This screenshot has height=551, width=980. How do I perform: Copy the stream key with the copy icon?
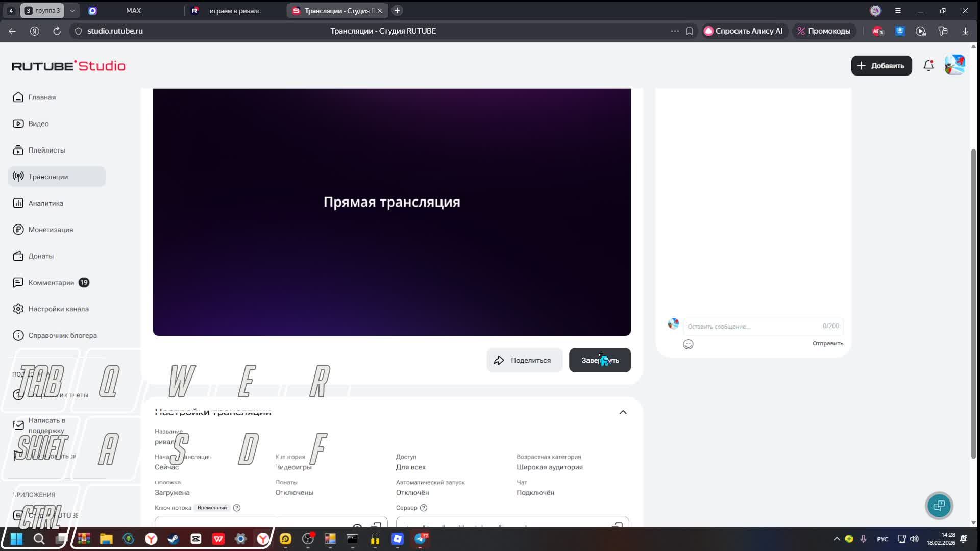pos(377,525)
